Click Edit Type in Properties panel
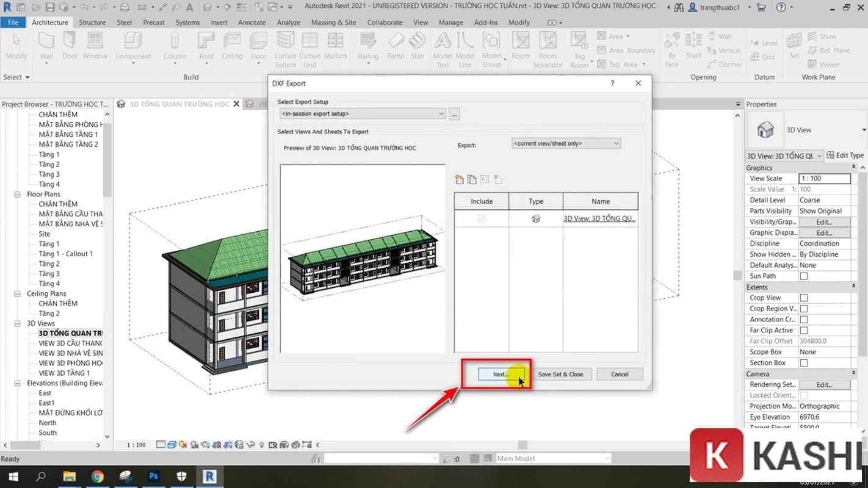868x488 pixels. pos(845,156)
